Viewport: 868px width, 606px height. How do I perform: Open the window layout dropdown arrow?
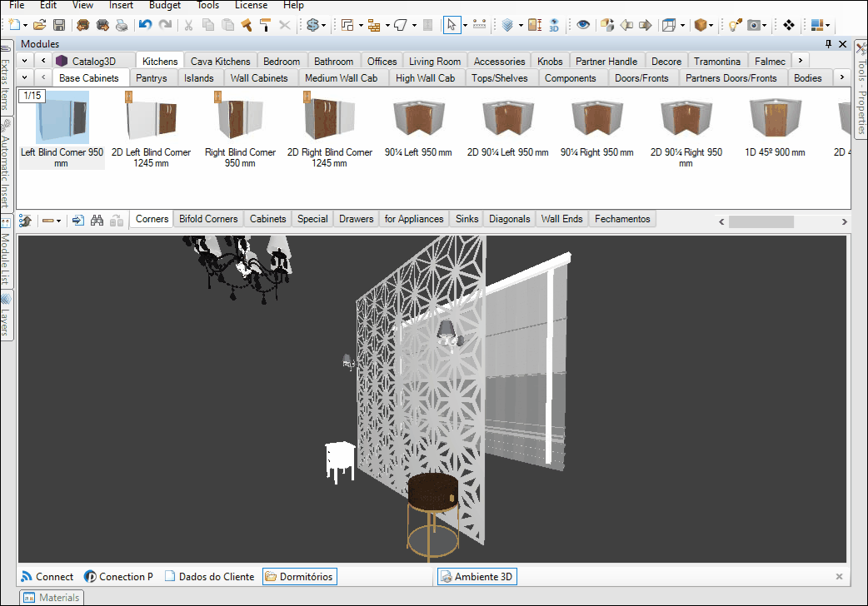[827, 26]
